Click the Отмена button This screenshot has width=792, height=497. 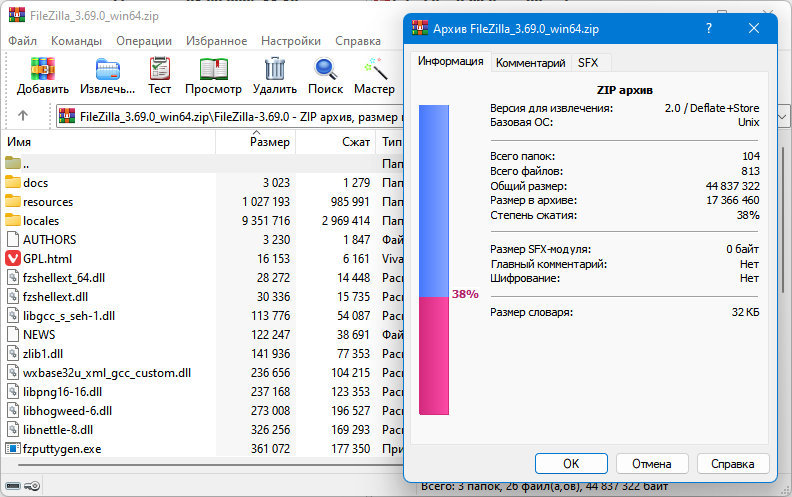coord(652,464)
